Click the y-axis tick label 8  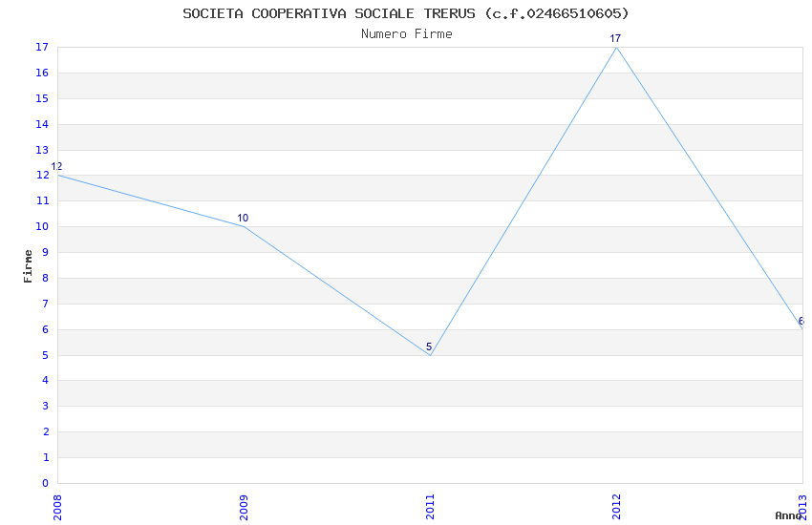point(46,278)
